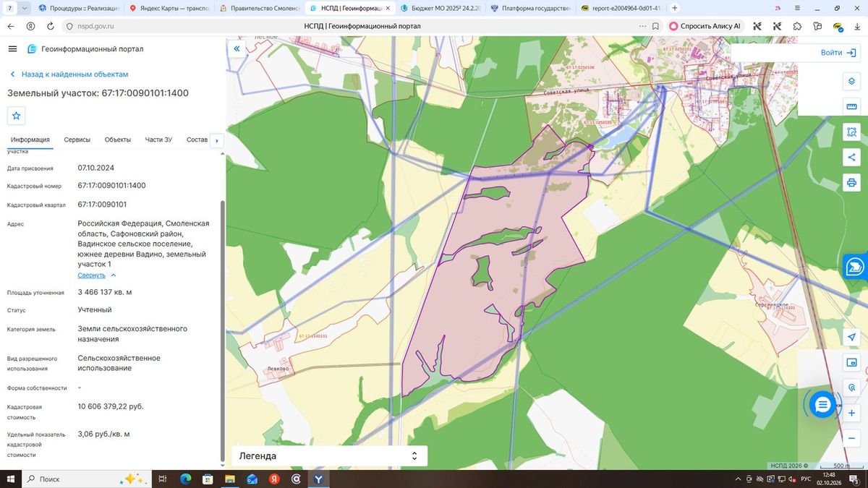Reload the page in the browser
Viewport: 868px width, 488px height.
point(50,26)
